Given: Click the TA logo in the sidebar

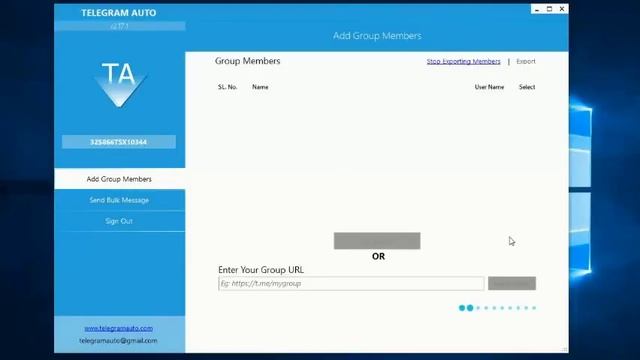Looking at the screenshot, I should point(119,84).
